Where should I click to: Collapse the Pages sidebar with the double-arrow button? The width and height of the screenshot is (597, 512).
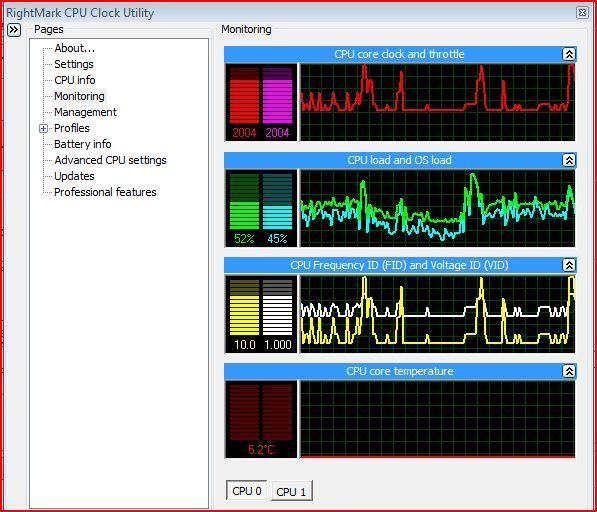pyautogui.click(x=14, y=29)
